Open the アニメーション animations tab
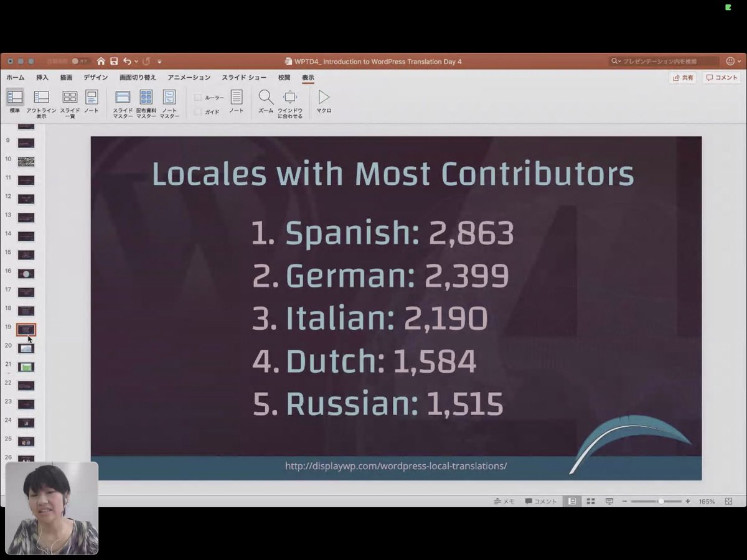This screenshot has width=747, height=560. tap(189, 78)
